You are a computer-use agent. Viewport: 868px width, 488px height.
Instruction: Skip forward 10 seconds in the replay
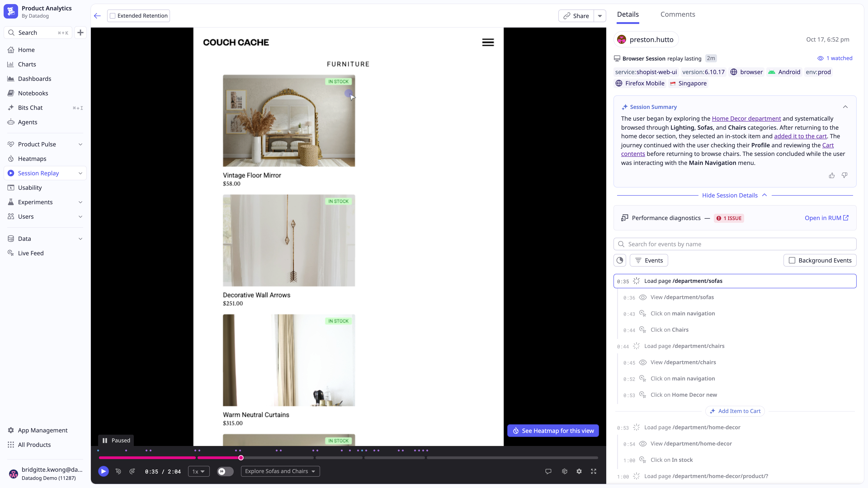132,471
